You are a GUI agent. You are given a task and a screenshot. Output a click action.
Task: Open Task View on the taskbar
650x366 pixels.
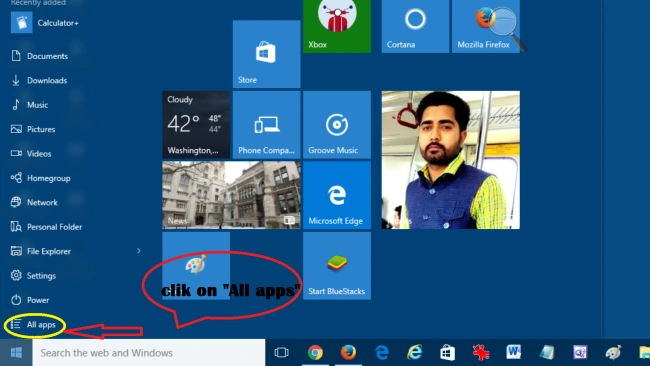pyautogui.click(x=281, y=353)
